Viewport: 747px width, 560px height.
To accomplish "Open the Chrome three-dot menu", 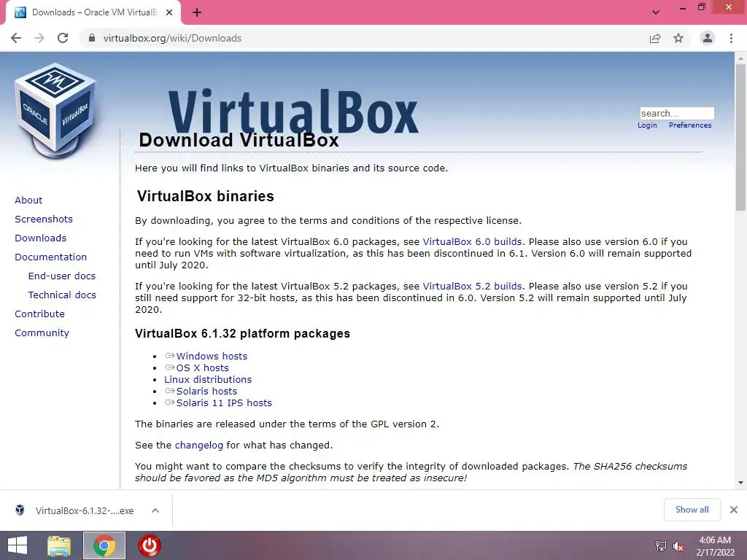I will (x=731, y=38).
